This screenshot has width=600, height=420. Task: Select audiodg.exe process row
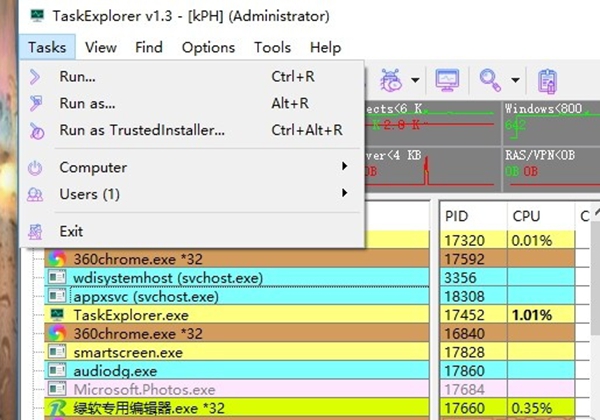[x=236, y=371]
